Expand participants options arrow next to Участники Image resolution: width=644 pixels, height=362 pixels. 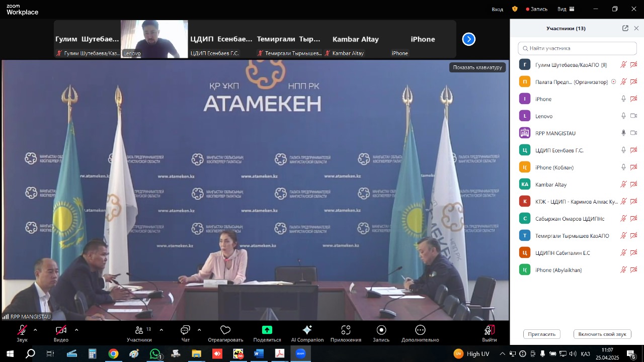tap(161, 330)
